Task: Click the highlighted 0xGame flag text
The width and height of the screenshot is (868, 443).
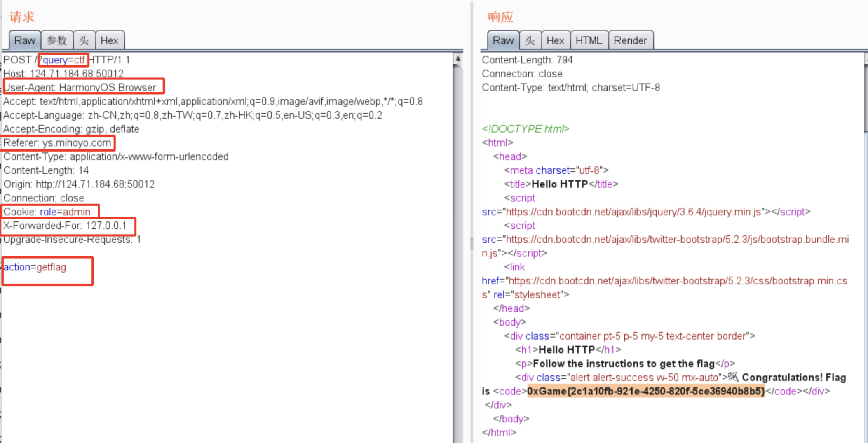Action: coord(646,391)
